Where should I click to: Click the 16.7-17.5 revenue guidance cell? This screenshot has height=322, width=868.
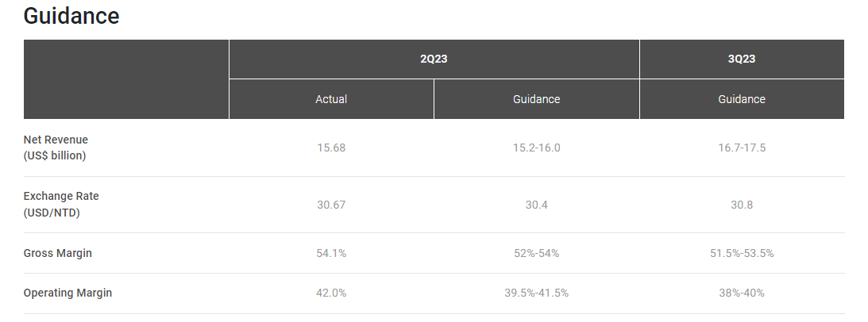point(742,148)
